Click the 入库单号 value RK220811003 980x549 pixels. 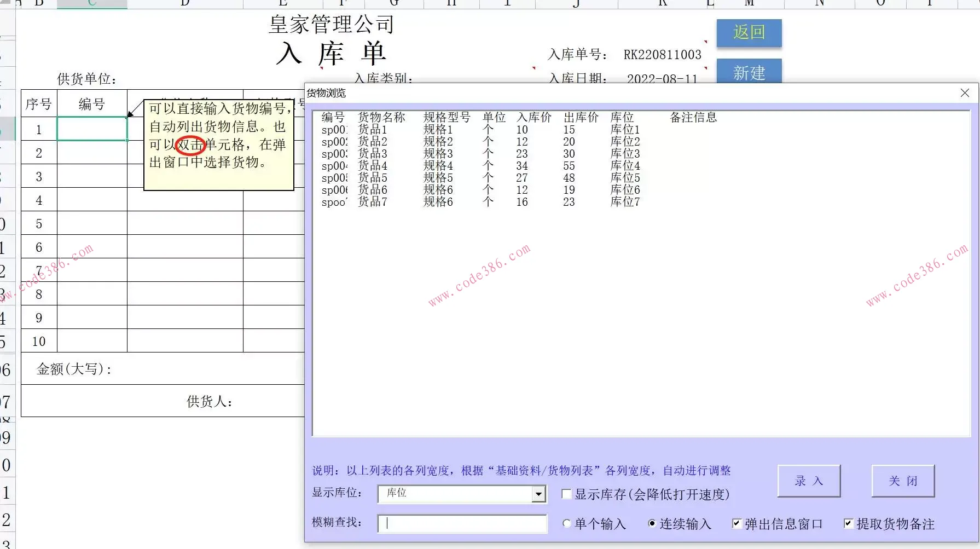(662, 54)
